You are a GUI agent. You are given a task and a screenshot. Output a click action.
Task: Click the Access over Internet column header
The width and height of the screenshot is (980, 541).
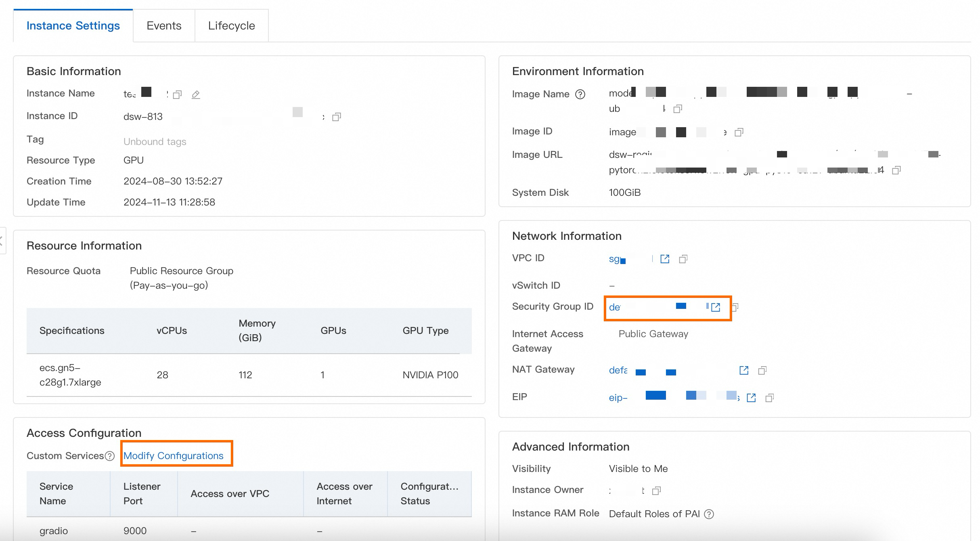[x=345, y=494]
